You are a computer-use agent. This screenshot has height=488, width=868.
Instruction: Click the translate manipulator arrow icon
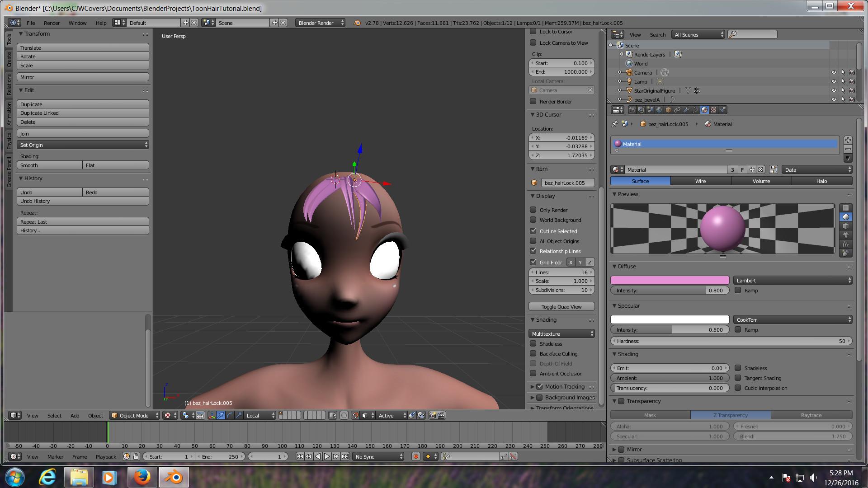221,415
